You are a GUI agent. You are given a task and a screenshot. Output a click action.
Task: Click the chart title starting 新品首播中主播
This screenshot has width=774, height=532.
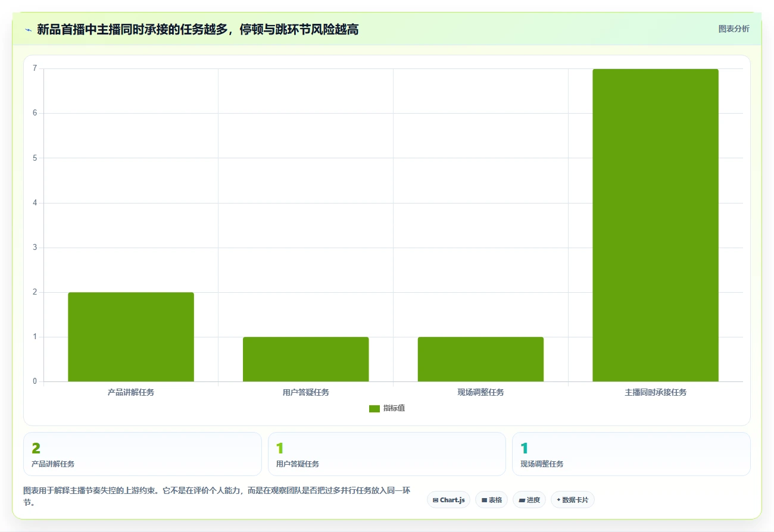[x=198, y=30]
